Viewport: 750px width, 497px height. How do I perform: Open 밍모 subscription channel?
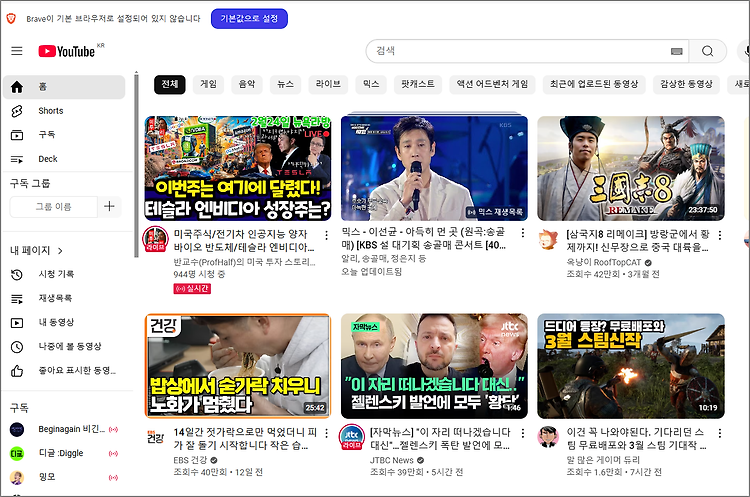pos(64,477)
